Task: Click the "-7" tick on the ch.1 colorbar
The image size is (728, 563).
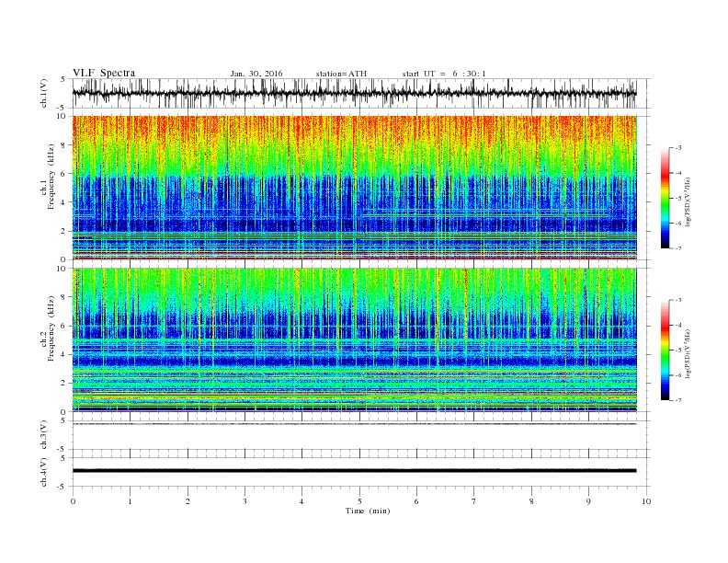Action: pos(678,248)
